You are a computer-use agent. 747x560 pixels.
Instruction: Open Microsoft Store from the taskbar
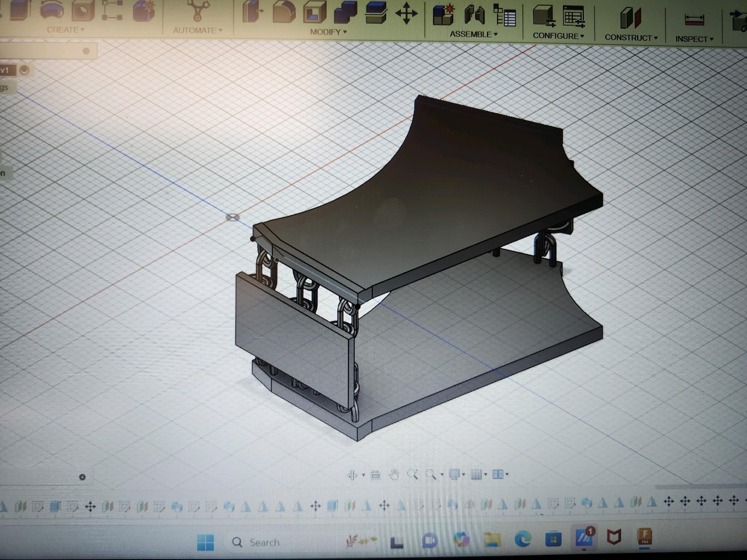point(553,539)
